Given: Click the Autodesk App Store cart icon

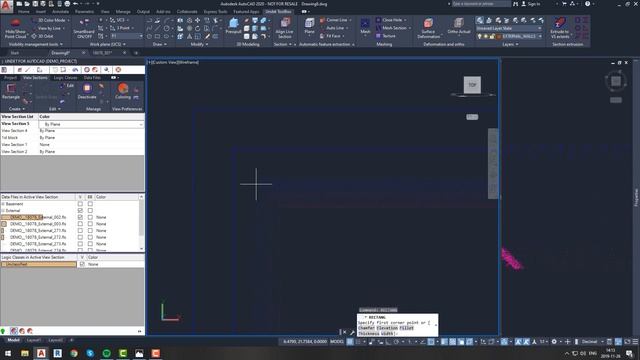Looking at the screenshot, I should click(x=564, y=4).
